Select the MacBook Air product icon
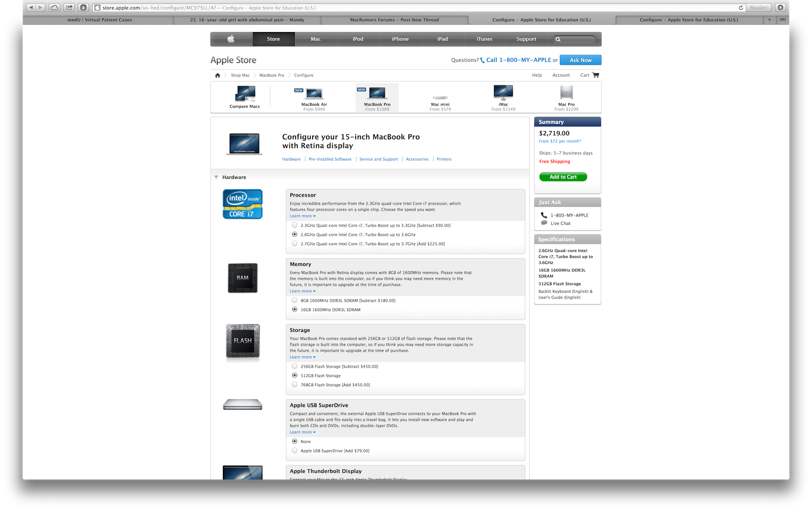 click(x=314, y=94)
